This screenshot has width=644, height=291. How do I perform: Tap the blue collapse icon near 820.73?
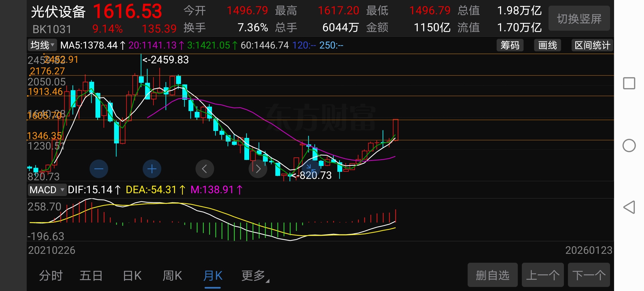coord(311,168)
